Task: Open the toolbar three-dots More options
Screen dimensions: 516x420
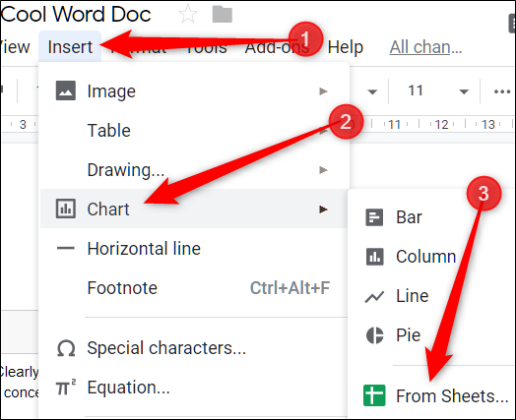Action: tap(502, 91)
